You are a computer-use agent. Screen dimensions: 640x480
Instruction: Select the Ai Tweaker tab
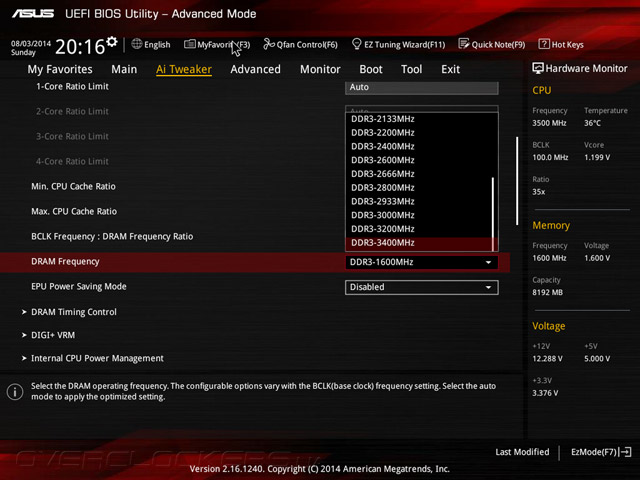[x=184, y=69]
